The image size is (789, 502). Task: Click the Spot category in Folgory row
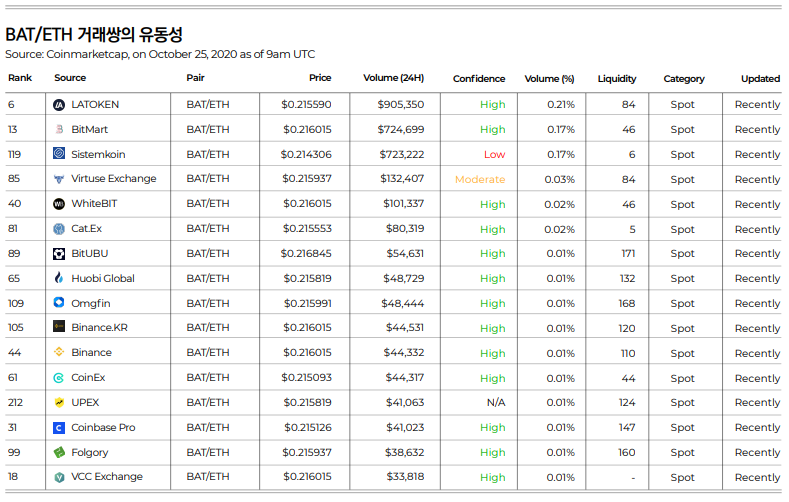coord(682,453)
